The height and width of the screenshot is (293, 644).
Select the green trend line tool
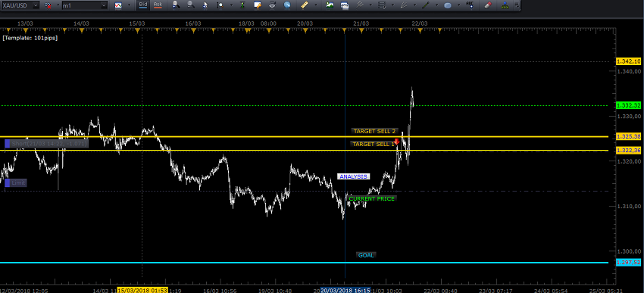click(x=426, y=5)
